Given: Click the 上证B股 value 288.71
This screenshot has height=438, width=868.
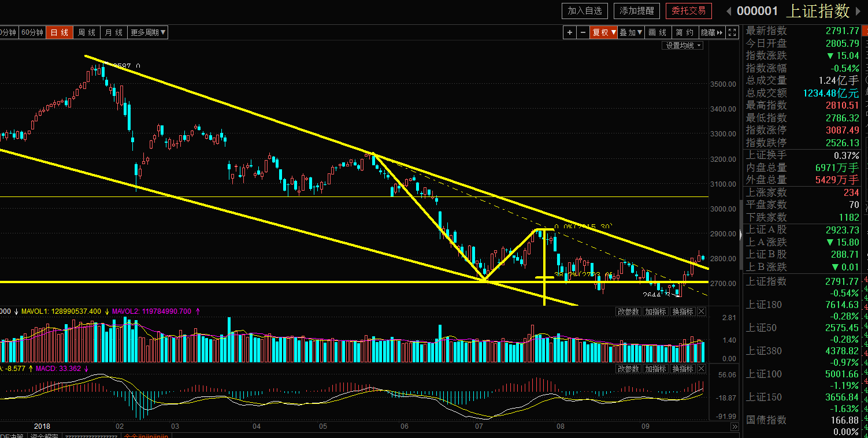Looking at the screenshot, I should click(x=845, y=254).
